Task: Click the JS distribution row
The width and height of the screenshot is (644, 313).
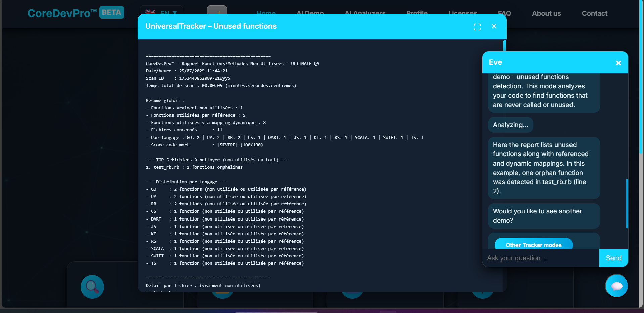Action: [x=225, y=227]
